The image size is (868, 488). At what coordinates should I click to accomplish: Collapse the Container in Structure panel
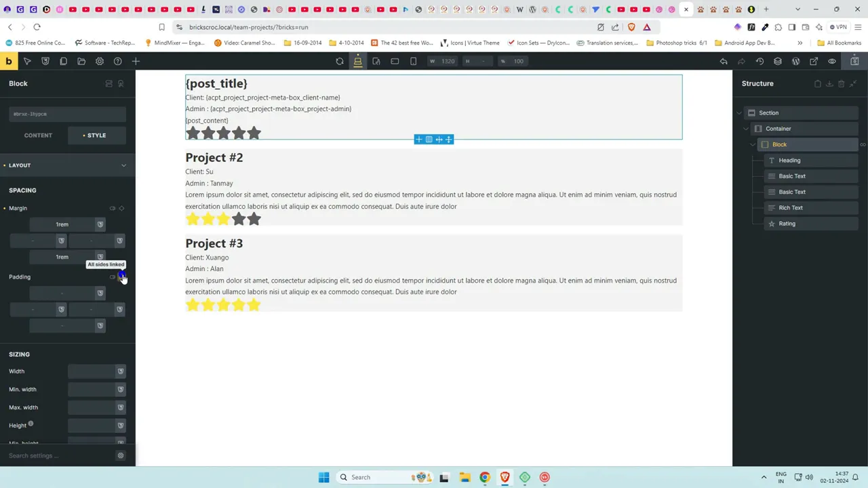(746, 129)
